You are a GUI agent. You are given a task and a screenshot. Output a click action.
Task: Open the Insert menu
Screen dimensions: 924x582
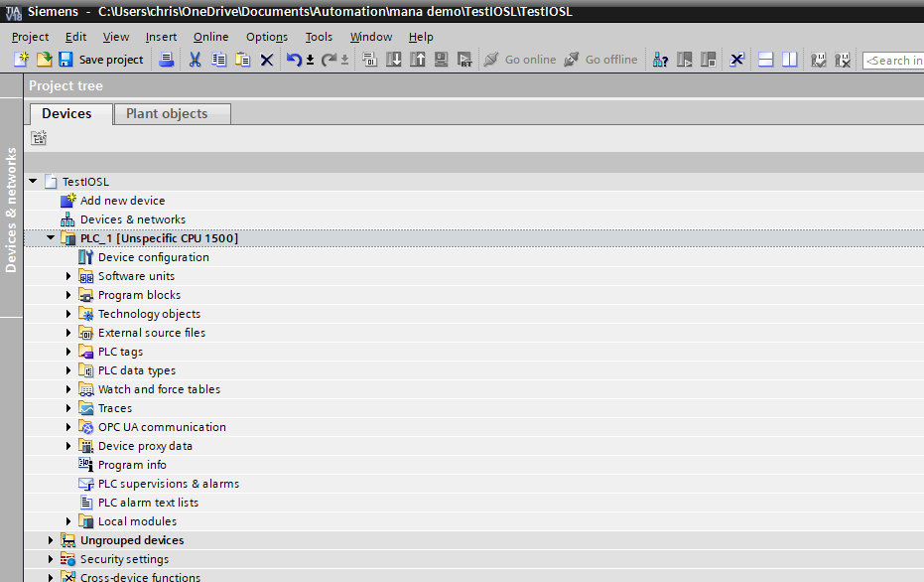coord(161,37)
